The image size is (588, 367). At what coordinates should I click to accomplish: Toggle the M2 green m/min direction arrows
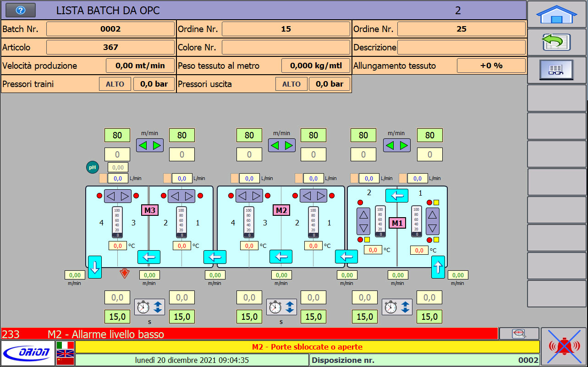pyautogui.click(x=281, y=145)
